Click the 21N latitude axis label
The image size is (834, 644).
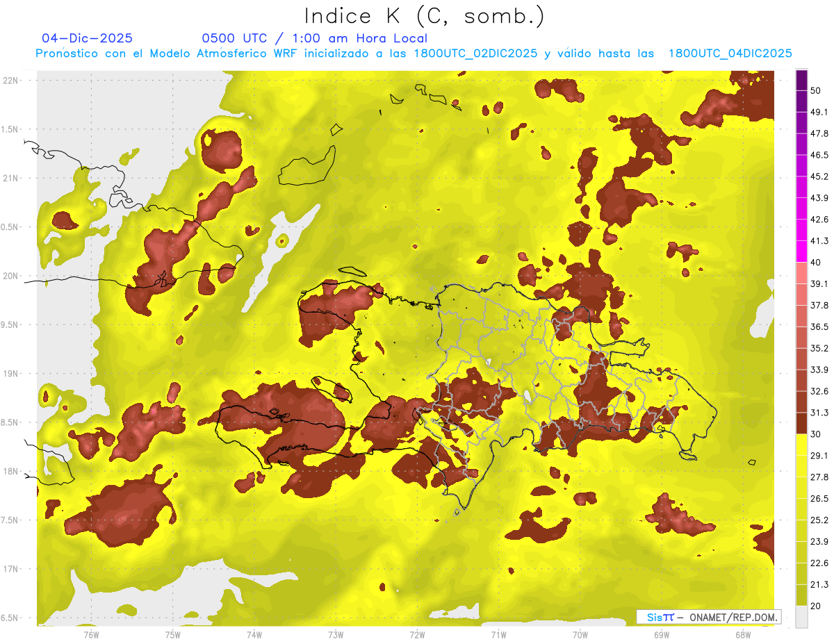11,178
